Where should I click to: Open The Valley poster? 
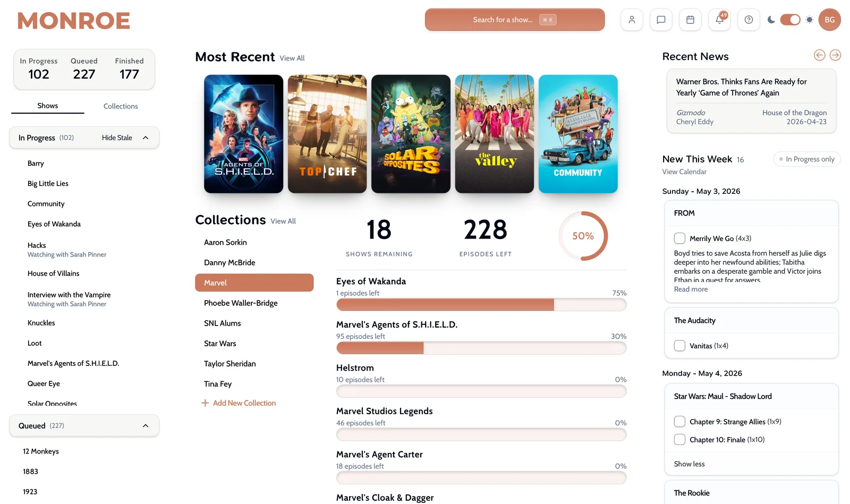[x=495, y=134]
